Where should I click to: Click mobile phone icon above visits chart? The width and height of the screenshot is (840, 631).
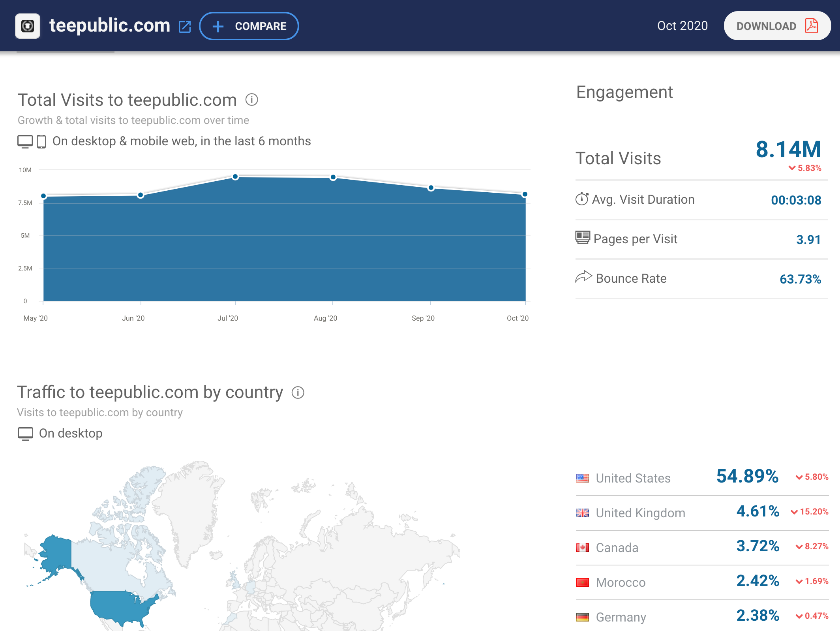point(41,141)
